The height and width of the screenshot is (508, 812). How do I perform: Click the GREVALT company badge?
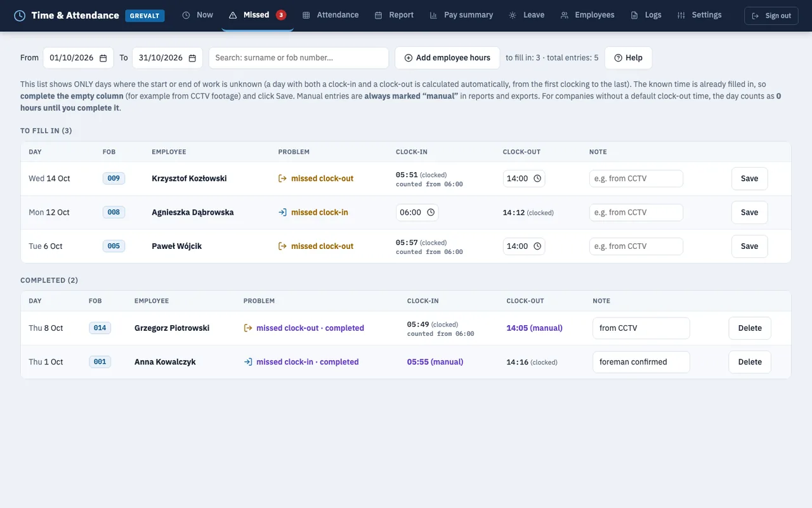click(145, 16)
